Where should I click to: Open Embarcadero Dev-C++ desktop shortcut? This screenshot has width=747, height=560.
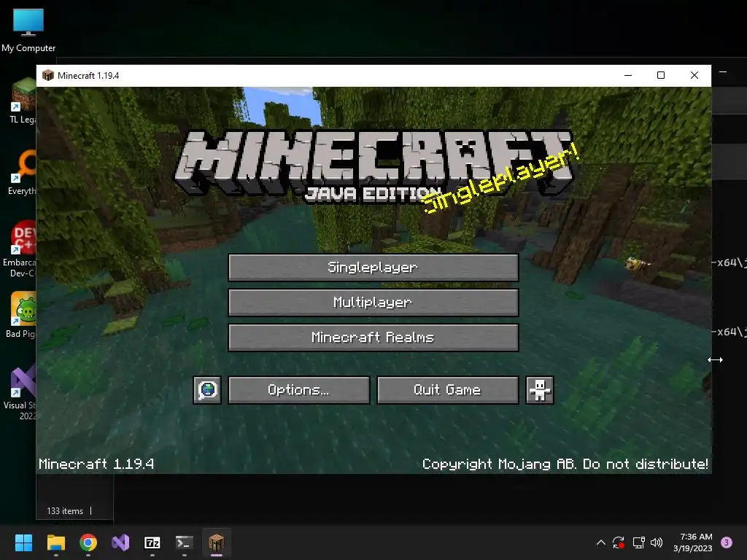(x=20, y=249)
